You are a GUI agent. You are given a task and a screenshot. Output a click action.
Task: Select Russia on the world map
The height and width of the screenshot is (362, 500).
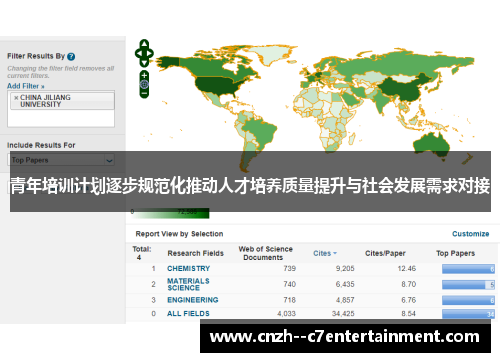400,62
